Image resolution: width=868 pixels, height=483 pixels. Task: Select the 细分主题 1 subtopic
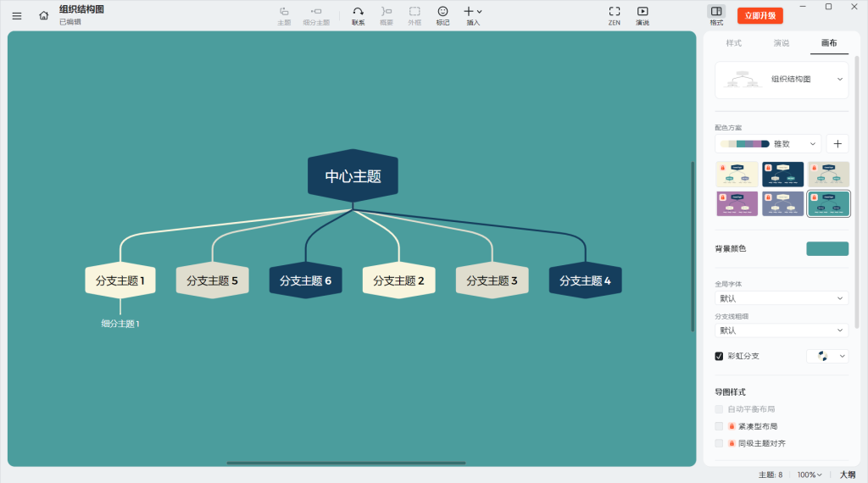click(120, 324)
